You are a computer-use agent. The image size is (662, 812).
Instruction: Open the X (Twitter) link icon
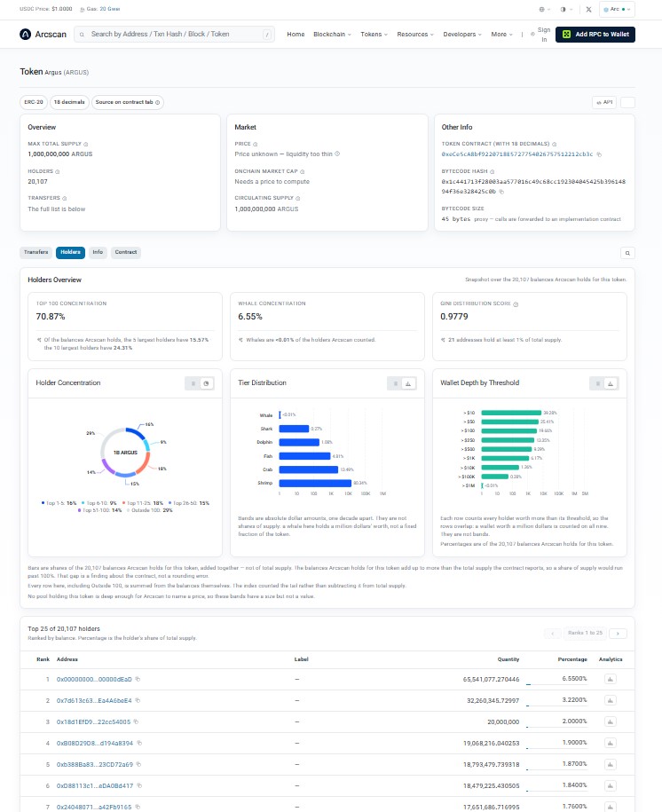coord(588,10)
